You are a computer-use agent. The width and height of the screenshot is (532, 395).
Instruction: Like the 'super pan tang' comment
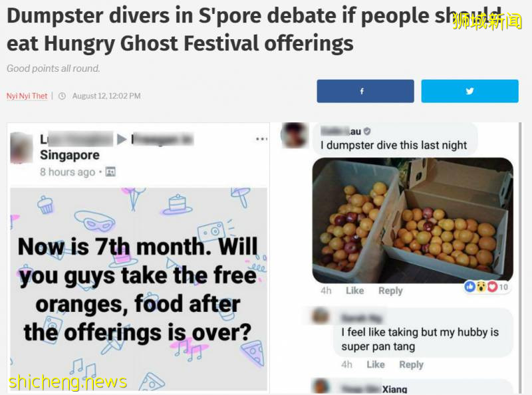point(376,364)
